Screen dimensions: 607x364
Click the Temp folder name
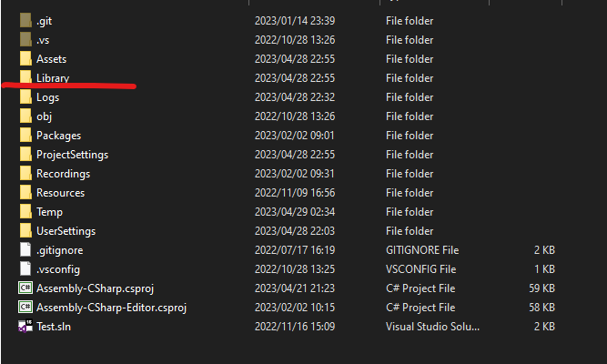[x=49, y=212]
